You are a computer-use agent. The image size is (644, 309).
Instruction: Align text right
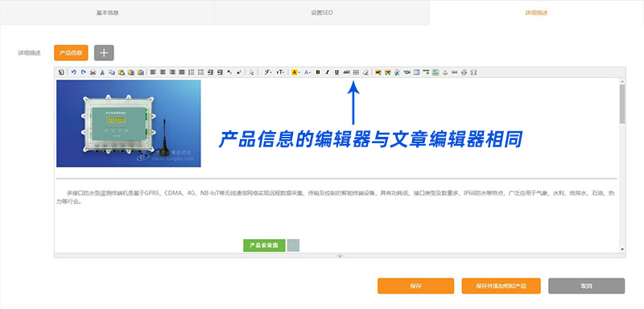click(172, 72)
